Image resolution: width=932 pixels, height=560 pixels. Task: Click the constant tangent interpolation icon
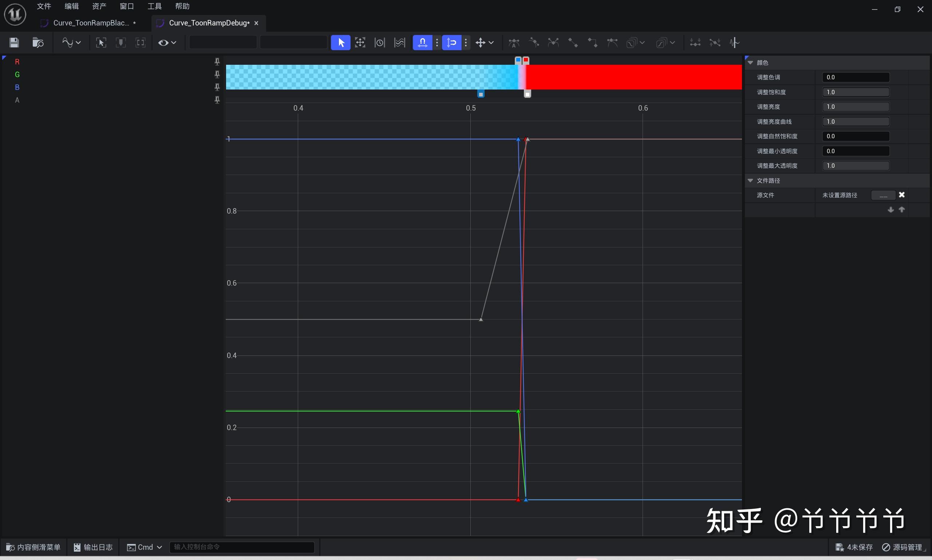592,42
